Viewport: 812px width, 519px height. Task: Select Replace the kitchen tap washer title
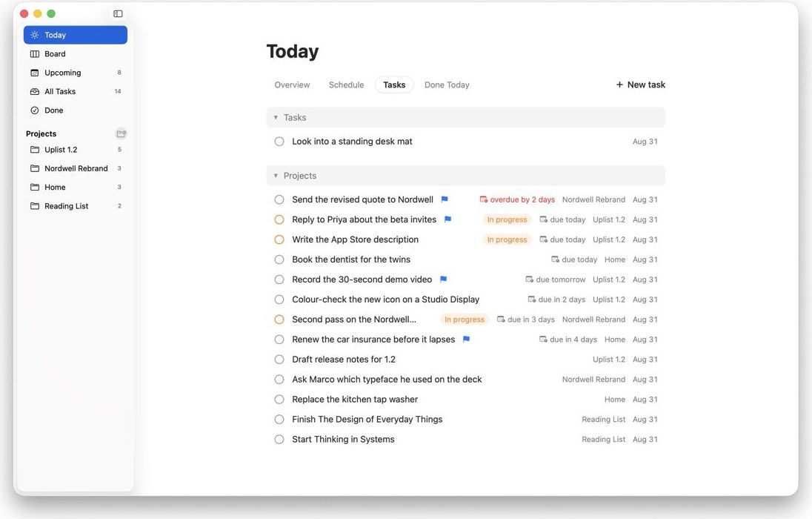tap(355, 399)
